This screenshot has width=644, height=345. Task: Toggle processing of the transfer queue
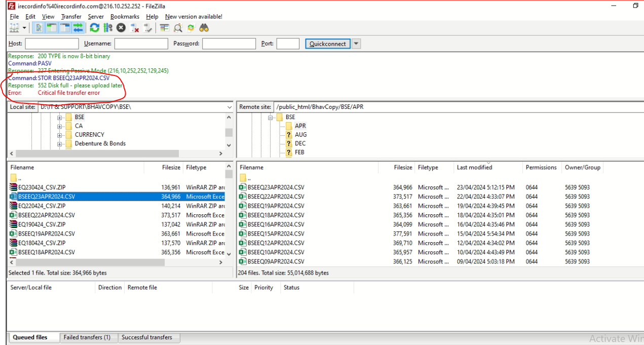tap(107, 28)
